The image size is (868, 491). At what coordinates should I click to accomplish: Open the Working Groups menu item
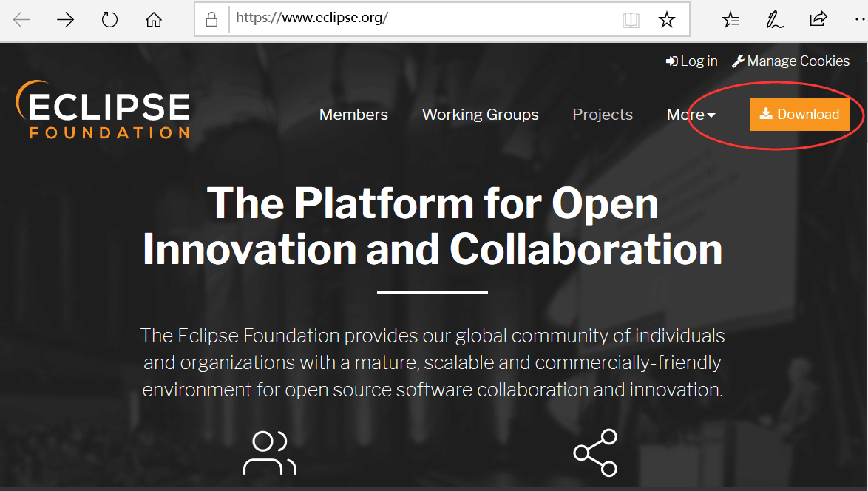click(481, 115)
